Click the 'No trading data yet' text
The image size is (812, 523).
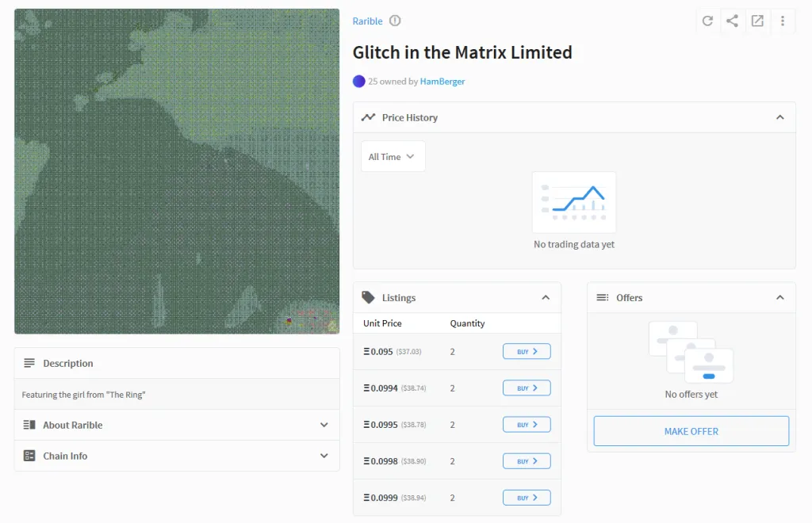[x=574, y=244]
